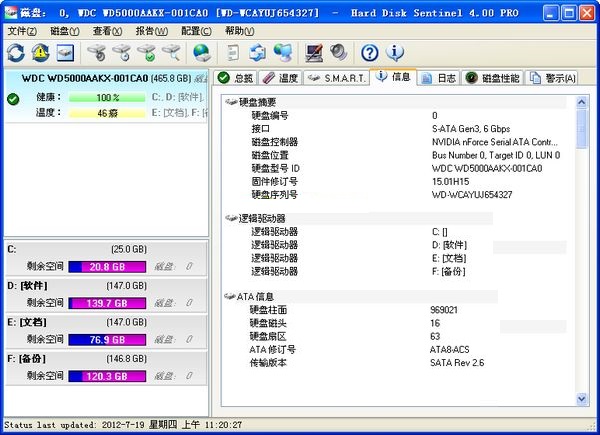Open the 查看(X) menu
Screen dimensions: 600x435
click(108, 31)
